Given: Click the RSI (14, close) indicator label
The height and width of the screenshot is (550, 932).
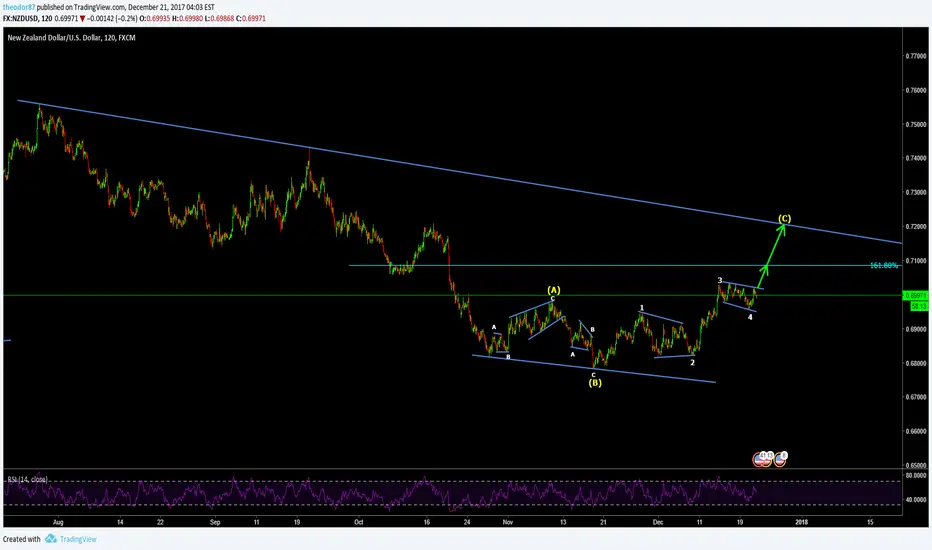Looking at the screenshot, I should 27,479.
